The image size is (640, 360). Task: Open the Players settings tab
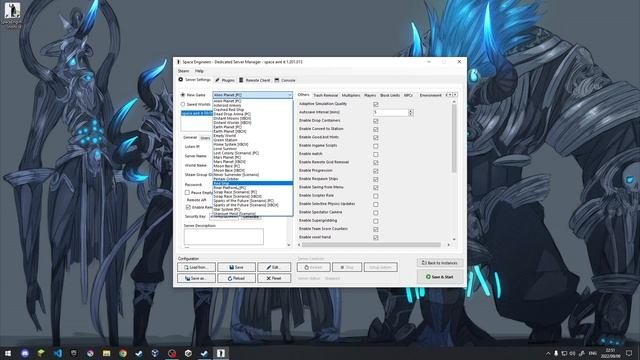[x=370, y=95]
